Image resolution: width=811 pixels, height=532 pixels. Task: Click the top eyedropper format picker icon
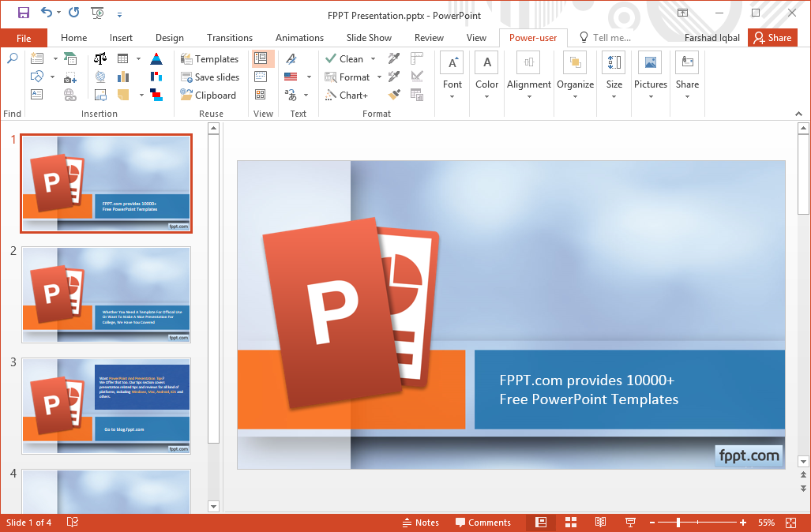394,58
